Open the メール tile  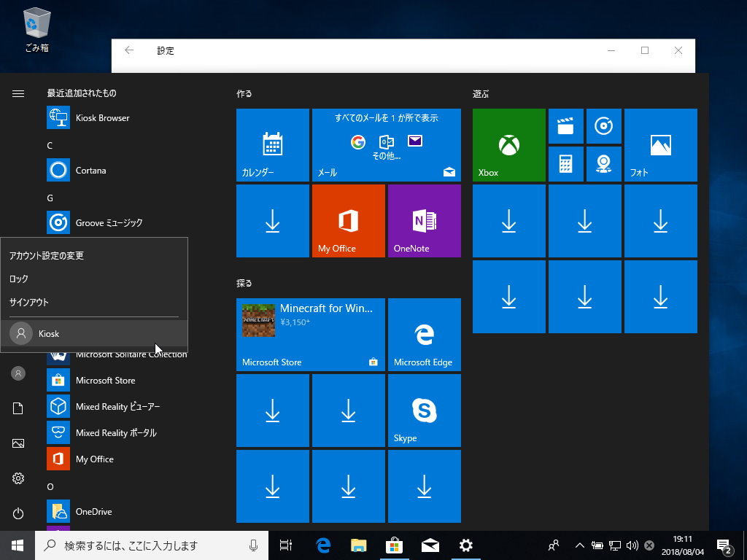point(387,145)
